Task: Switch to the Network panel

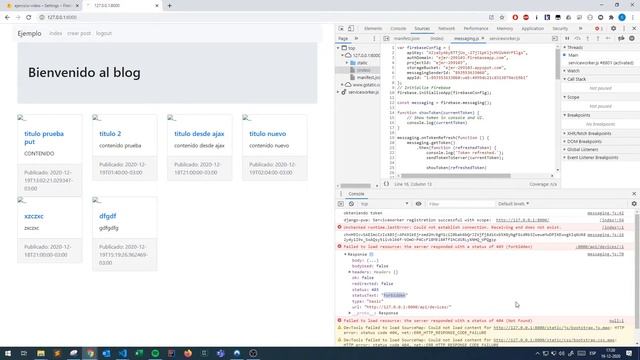Action: (446, 29)
